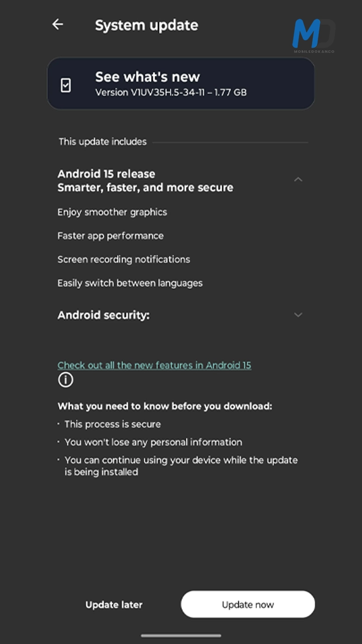
Task: Expand the Android security section
Action: [298, 315]
